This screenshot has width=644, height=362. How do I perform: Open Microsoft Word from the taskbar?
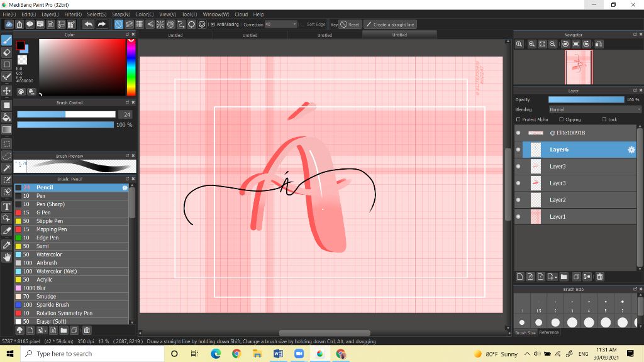click(278, 353)
